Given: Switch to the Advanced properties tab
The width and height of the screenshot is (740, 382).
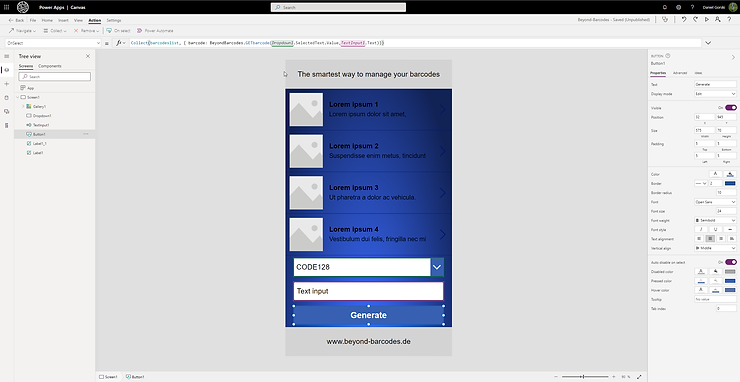Looking at the screenshot, I should (680, 73).
